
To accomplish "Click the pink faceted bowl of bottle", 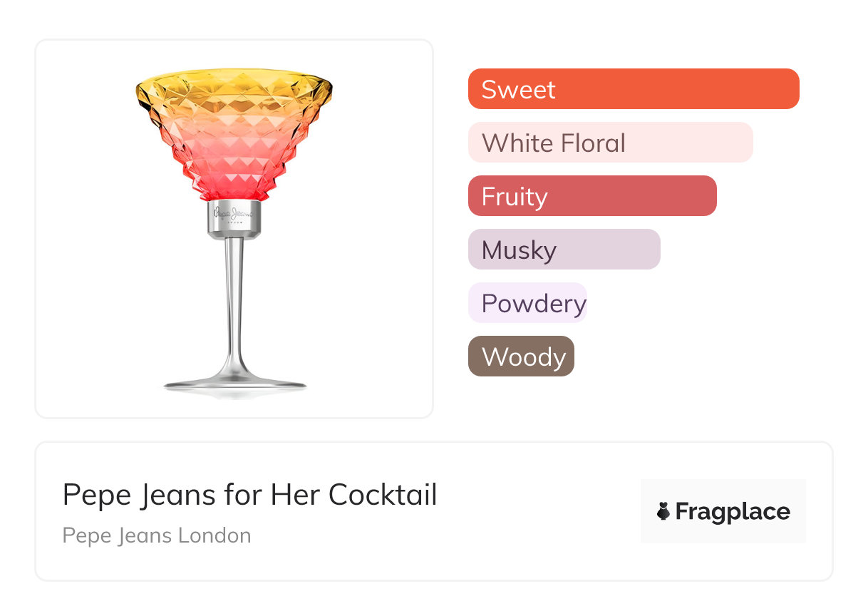I will (234, 157).
